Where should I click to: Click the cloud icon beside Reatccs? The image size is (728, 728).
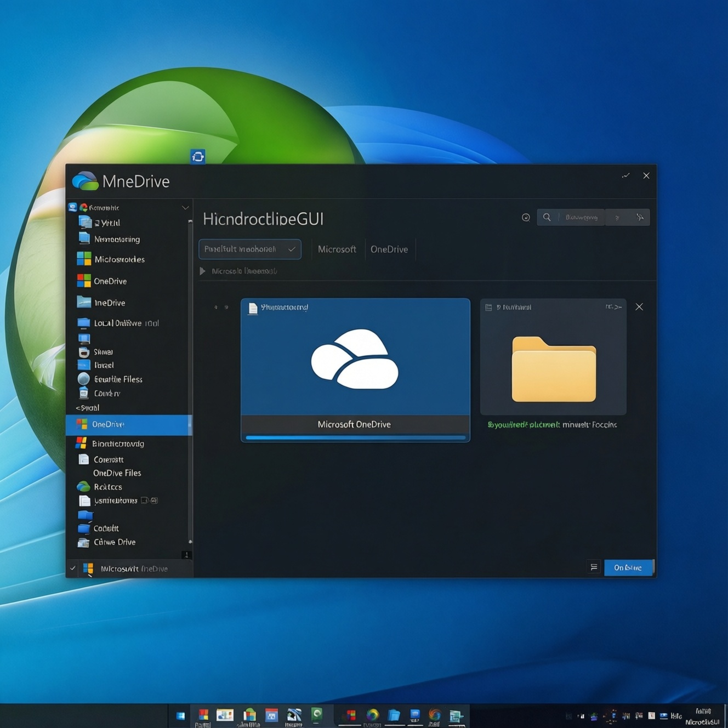tap(83, 487)
